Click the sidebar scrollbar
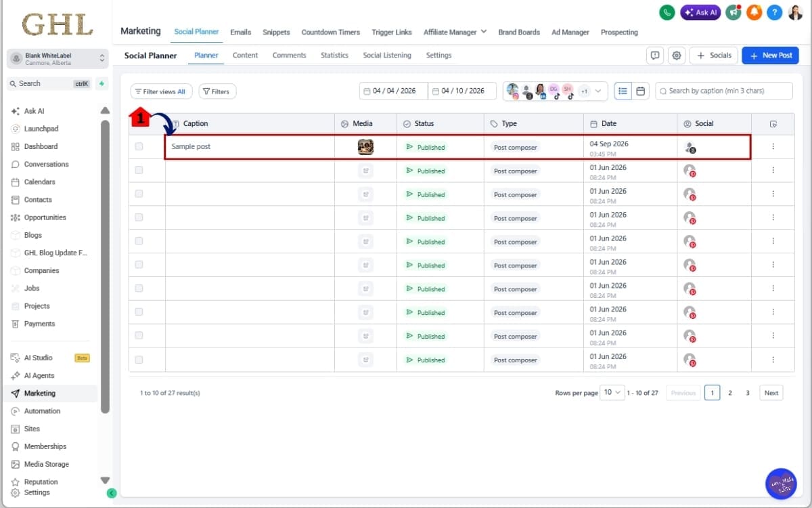Screen dimensions: 812x508 pyautogui.click(x=105, y=266)
